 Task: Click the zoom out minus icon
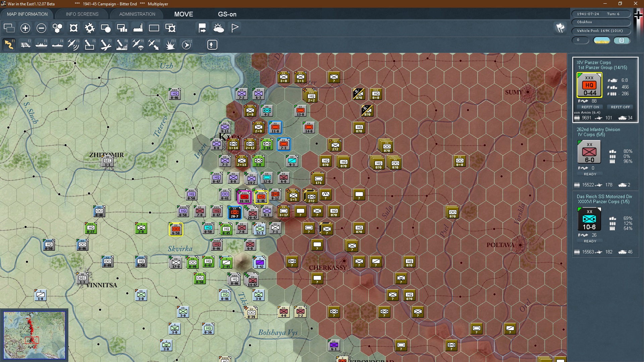tap(41, 28)
